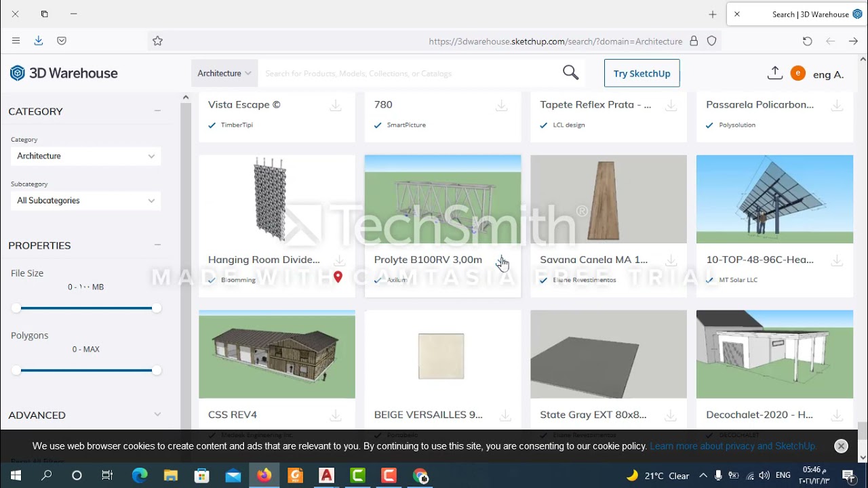The image size is (868, 488).
Task: Open the Decochalet-2020 carport thumbnail
Action: 774,354
